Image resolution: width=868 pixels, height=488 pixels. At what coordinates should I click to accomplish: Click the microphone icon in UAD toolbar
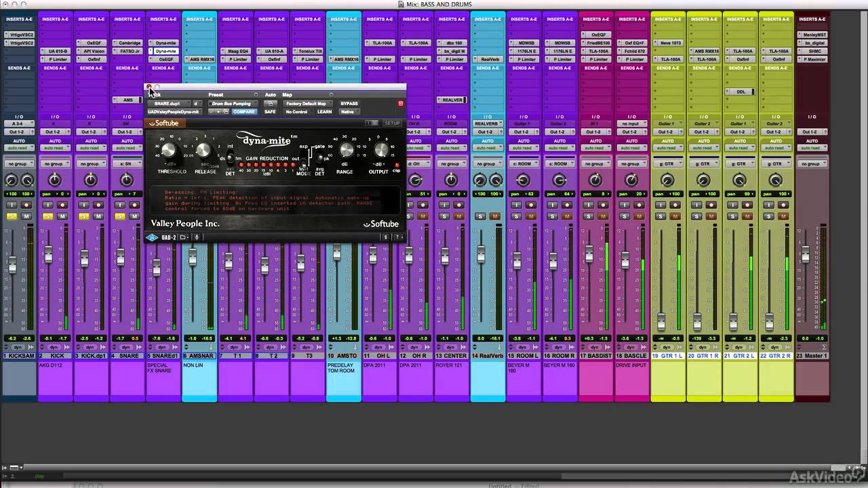tap(197, 237)
